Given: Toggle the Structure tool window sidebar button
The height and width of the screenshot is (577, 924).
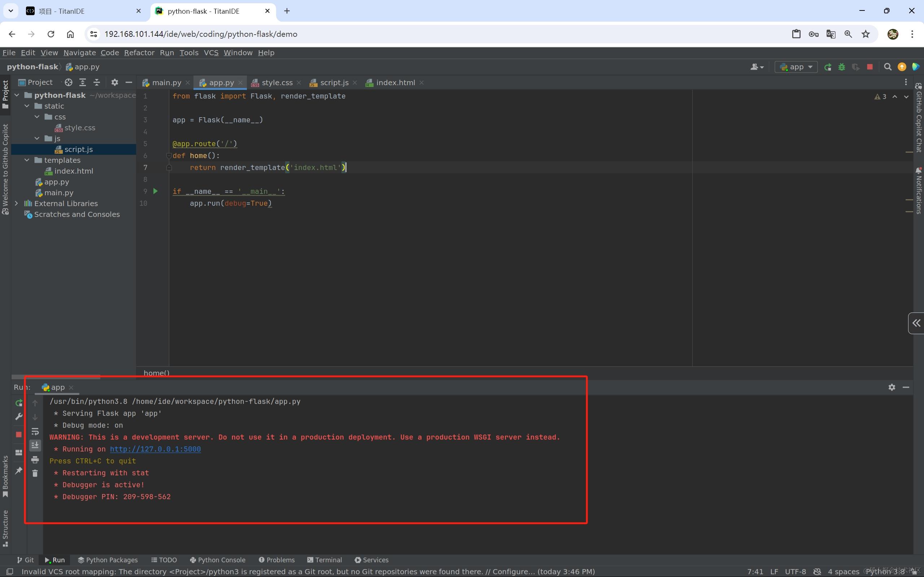Looking at the screenshot, I should (x=5, y=529).
